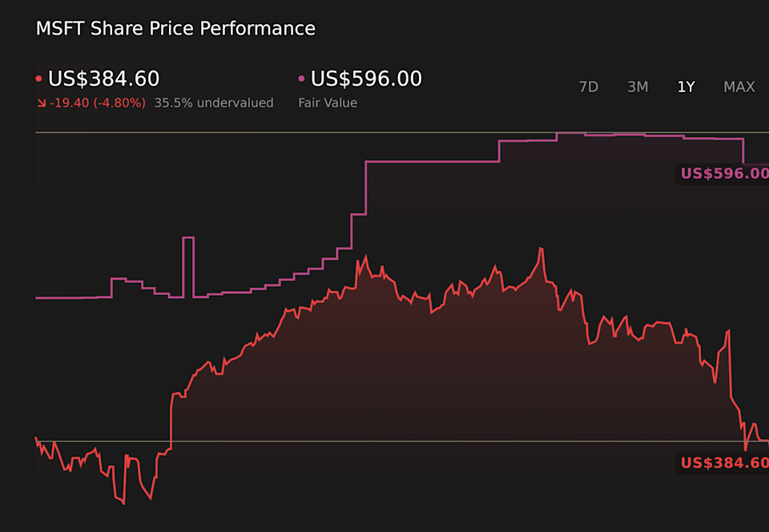Choose the 1Y time range

(x=686, y=87)
